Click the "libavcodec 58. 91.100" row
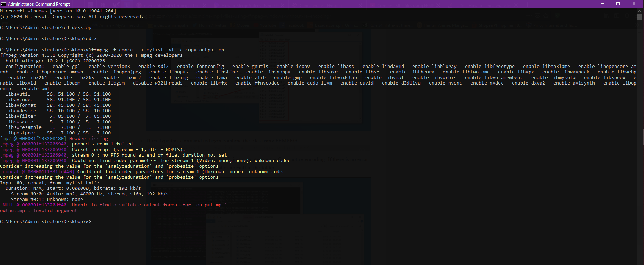 pos(58,100)
